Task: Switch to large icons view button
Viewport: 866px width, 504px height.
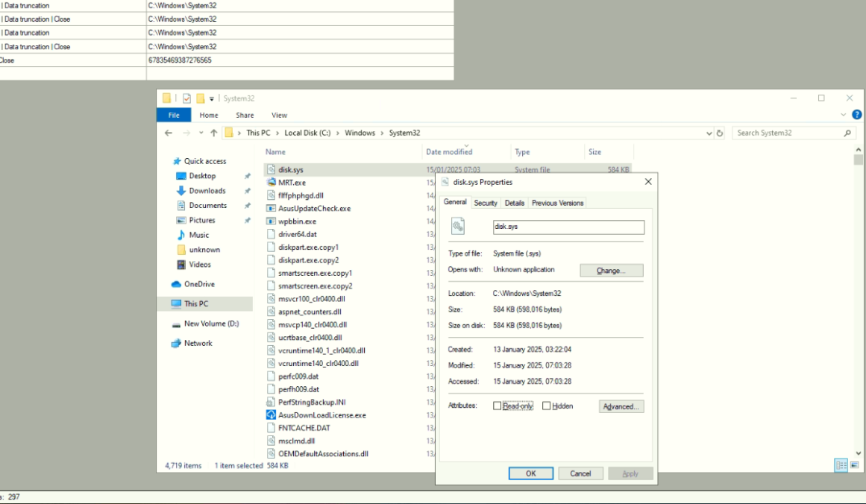Action: [x=854, y=465]
